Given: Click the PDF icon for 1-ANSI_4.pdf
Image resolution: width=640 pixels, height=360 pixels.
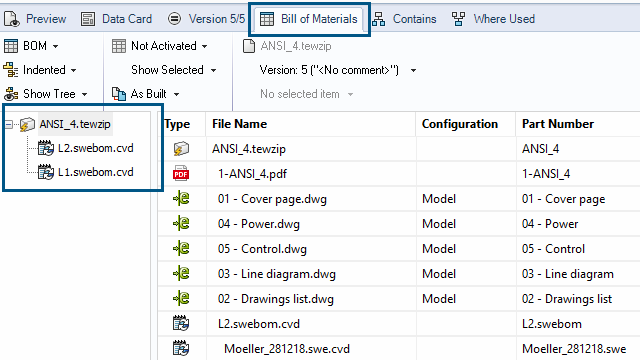Looking at the screenshot, I should (x=181, y=173).
